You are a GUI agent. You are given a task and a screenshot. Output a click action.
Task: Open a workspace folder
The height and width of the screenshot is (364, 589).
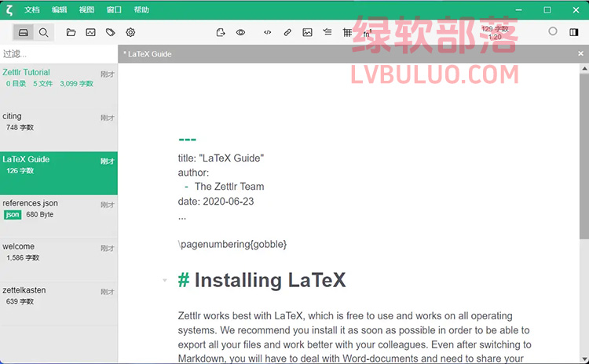click(x=71, y=32)
